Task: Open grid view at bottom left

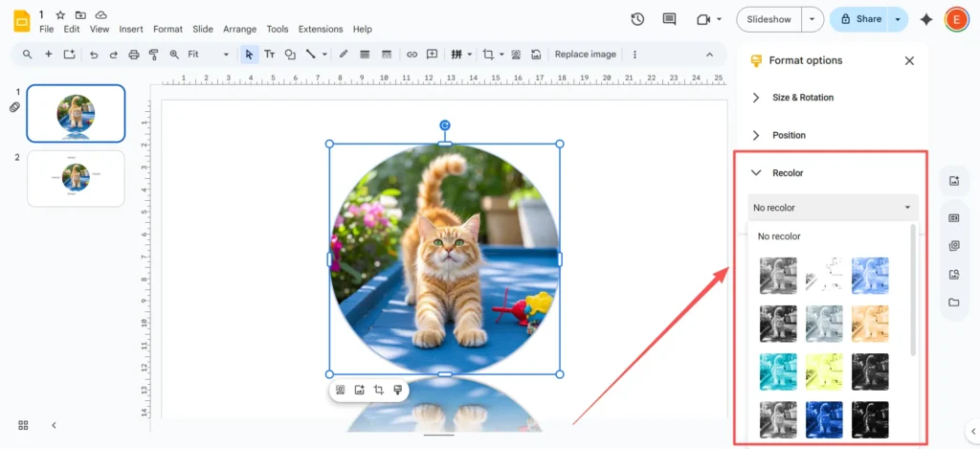Action: click(23, 425)
